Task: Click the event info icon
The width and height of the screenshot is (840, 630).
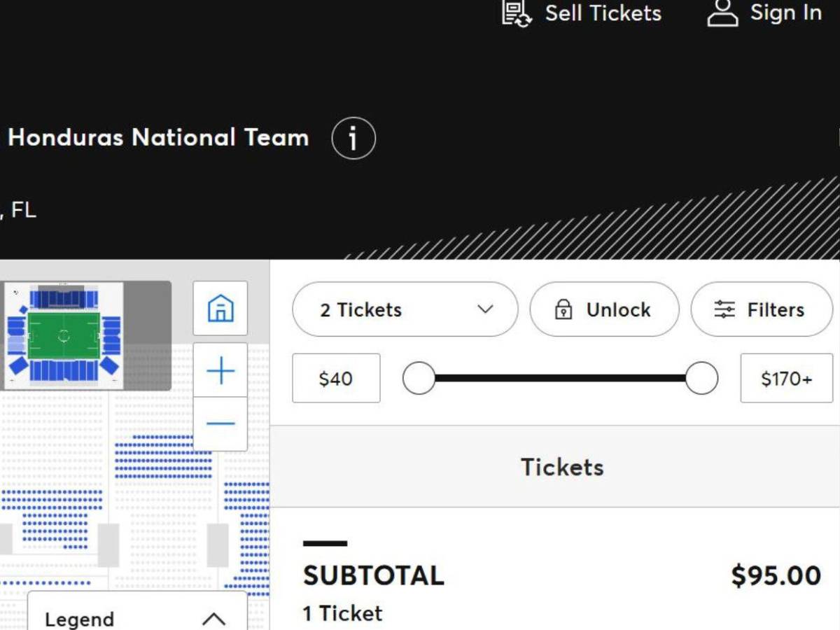Action: pos(353,138)
